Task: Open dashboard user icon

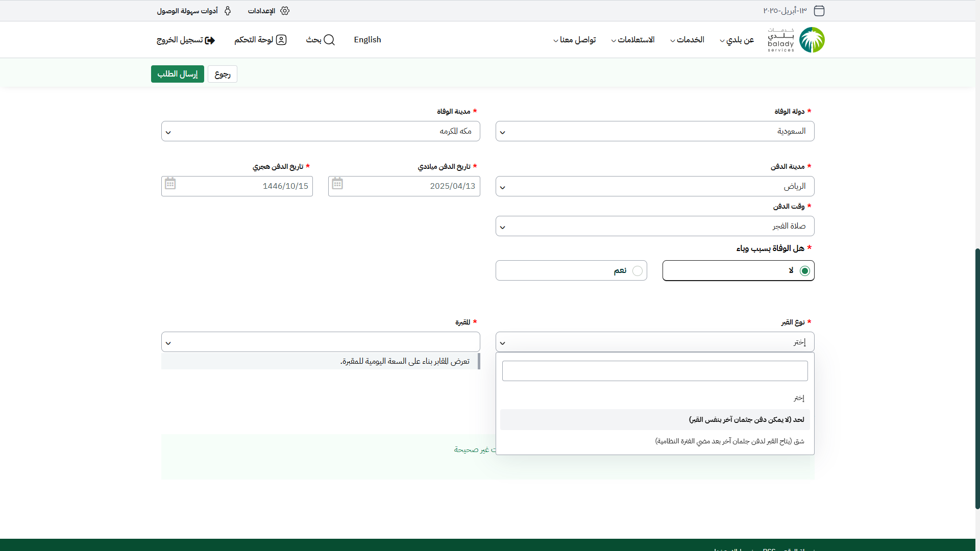Action: tap(281, 40)
